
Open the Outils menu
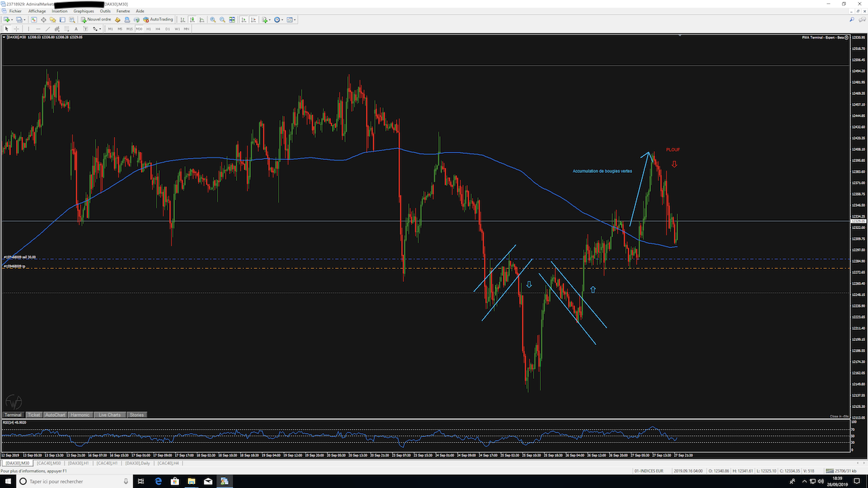[x=105, y=12]
